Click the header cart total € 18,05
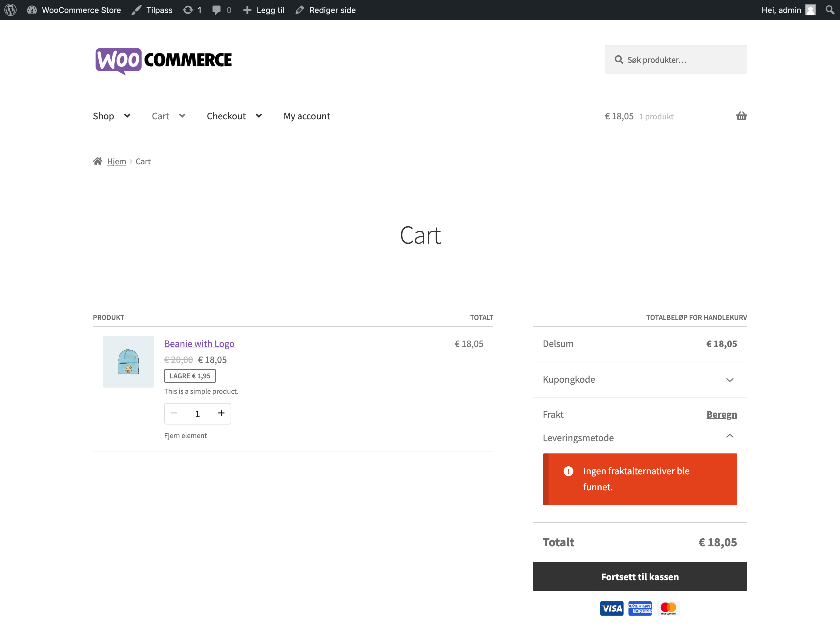This screenshot has width=840, height=630. pyautogui.click(x=619, y=116)
